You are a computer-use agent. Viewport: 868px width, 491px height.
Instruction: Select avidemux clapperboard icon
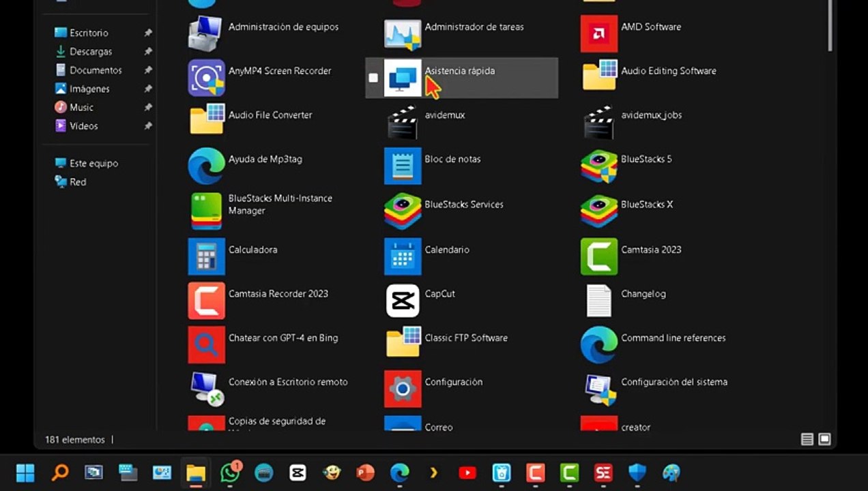coord(403,122)
